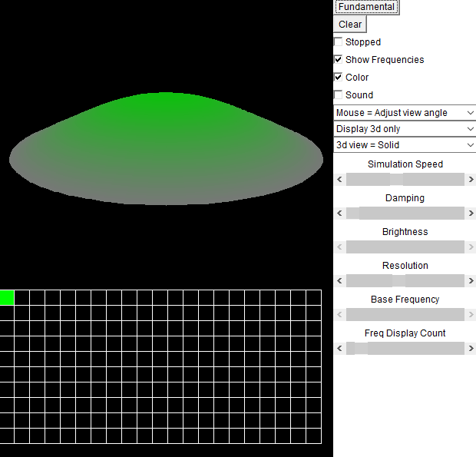Decrease Resolution with left arrow

point(339,280)
